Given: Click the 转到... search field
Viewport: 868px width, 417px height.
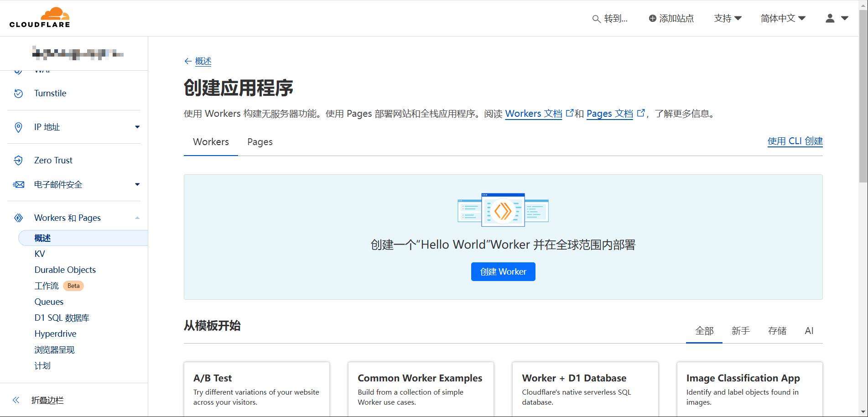Looking at the screenshot, I should click(610, 18).
